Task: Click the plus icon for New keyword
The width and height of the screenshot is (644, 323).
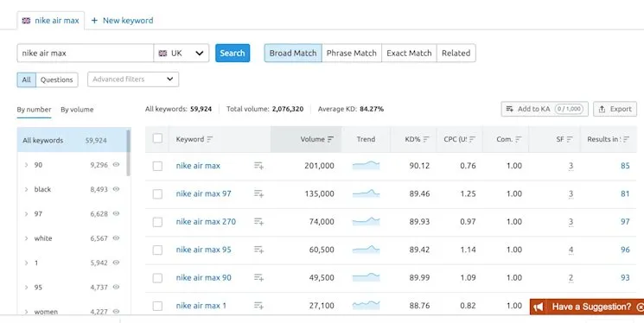Action: [94, 21]
